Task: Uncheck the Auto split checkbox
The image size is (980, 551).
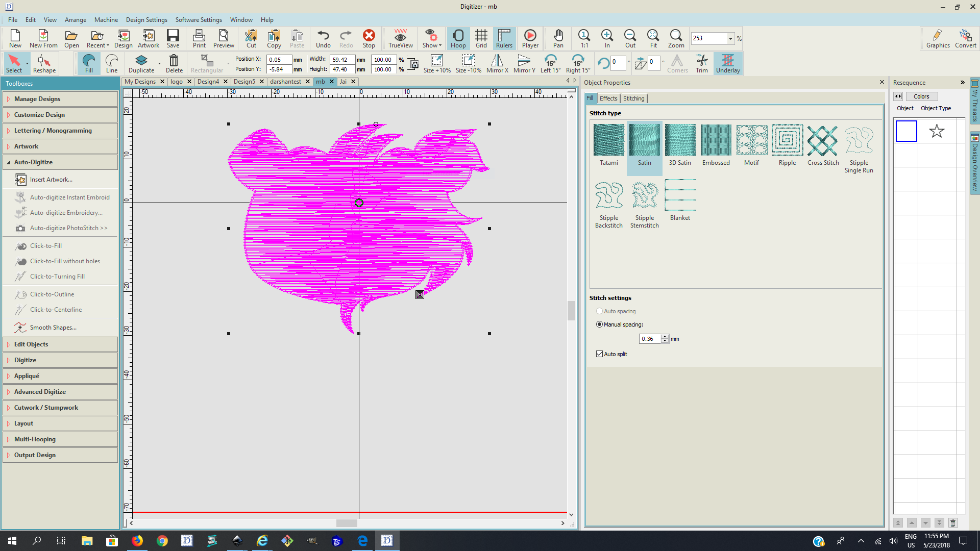Action: 600,354
